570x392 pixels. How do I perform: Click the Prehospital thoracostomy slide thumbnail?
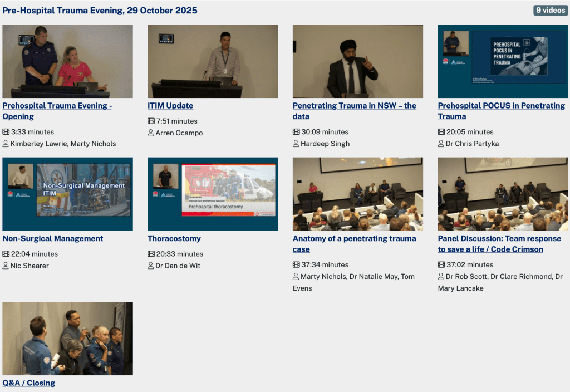click(213, 194)
